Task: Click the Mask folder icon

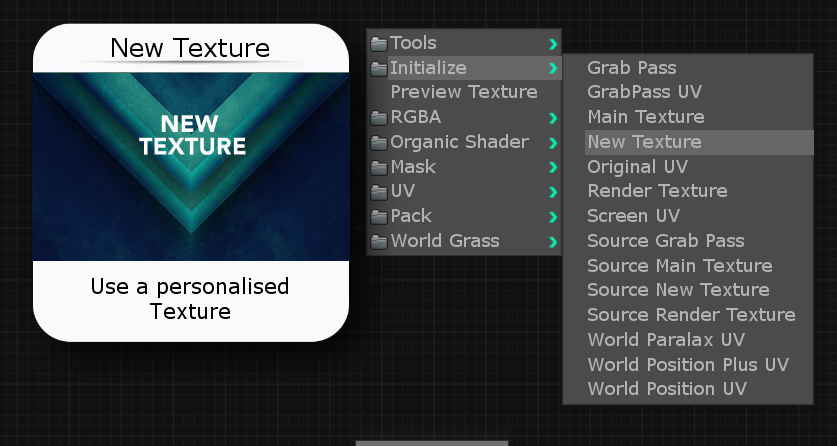Action: click(379, 168)
